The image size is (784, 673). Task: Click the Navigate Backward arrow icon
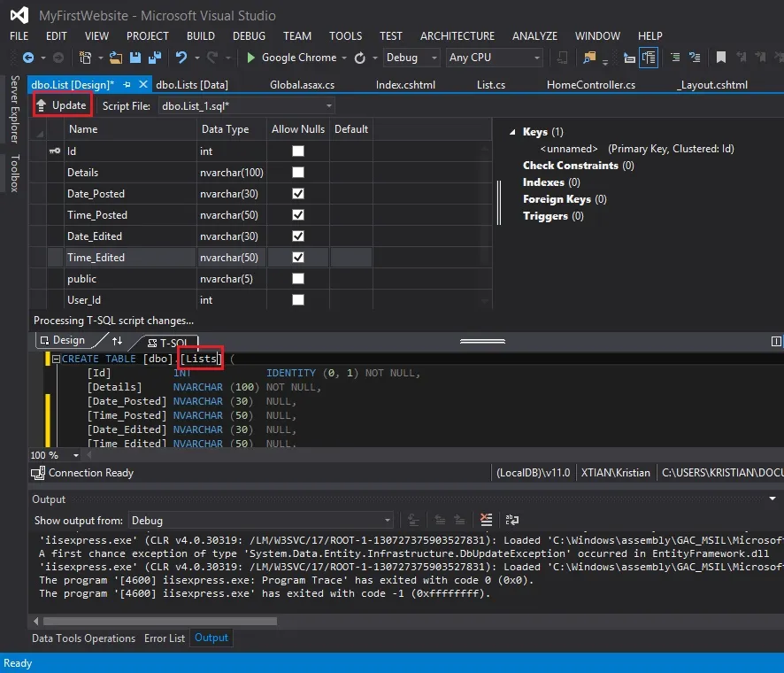click(x=28, y=58)
